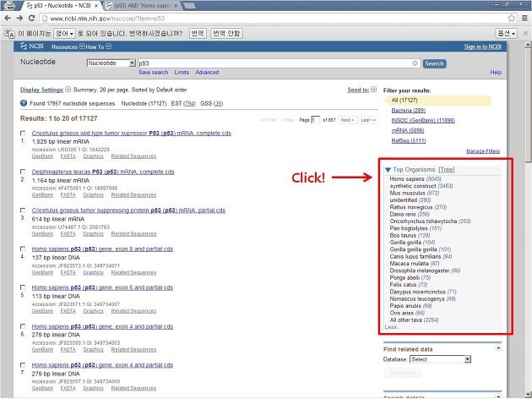
Task: Filter results by Bacteria
Action: (408, 111)
